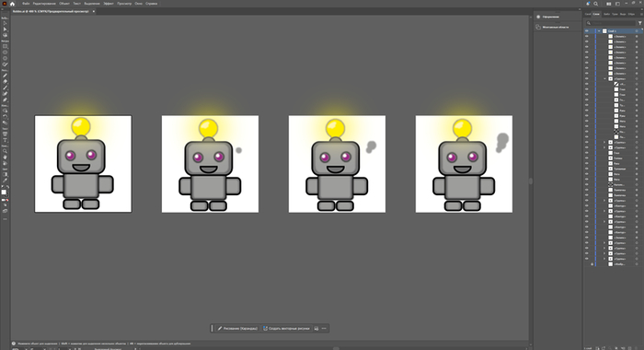Open the Arrange Documents dropdown
The width and height of the screenshot is (644, 350).
coord(609,4)
